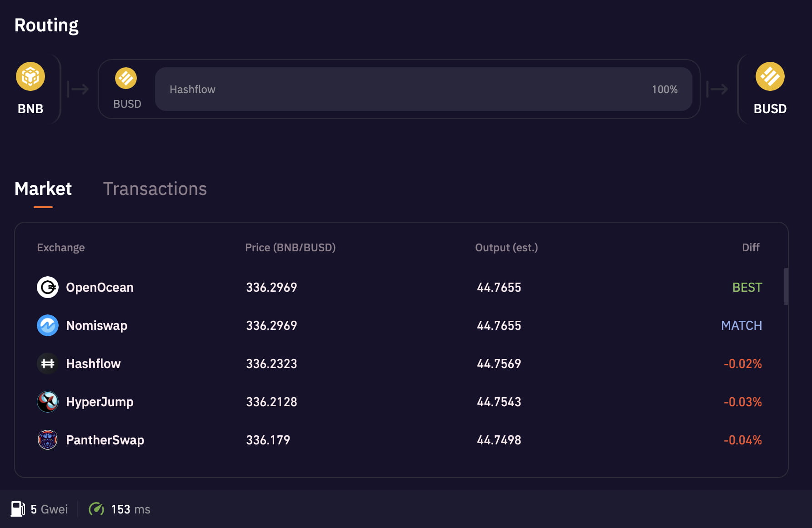The height and width of the screenshot is (528, 812).
Task: Click the BUSD destination token icon
Action: (x=770, y=76)
